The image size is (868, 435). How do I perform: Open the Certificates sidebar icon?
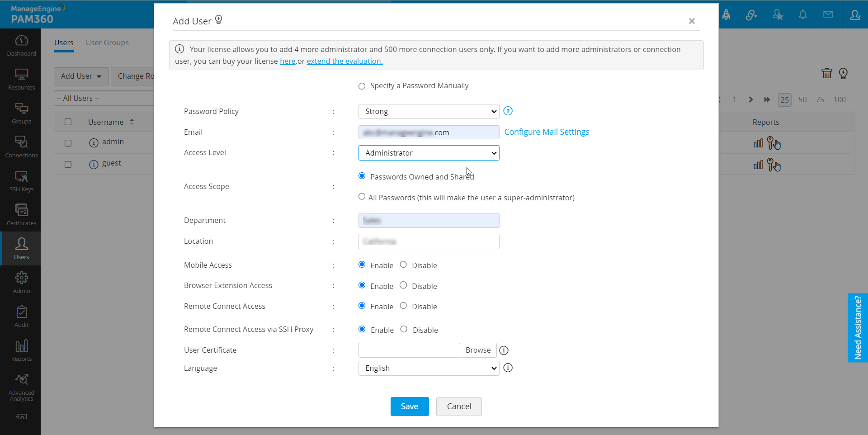click(x=21, y=215)
